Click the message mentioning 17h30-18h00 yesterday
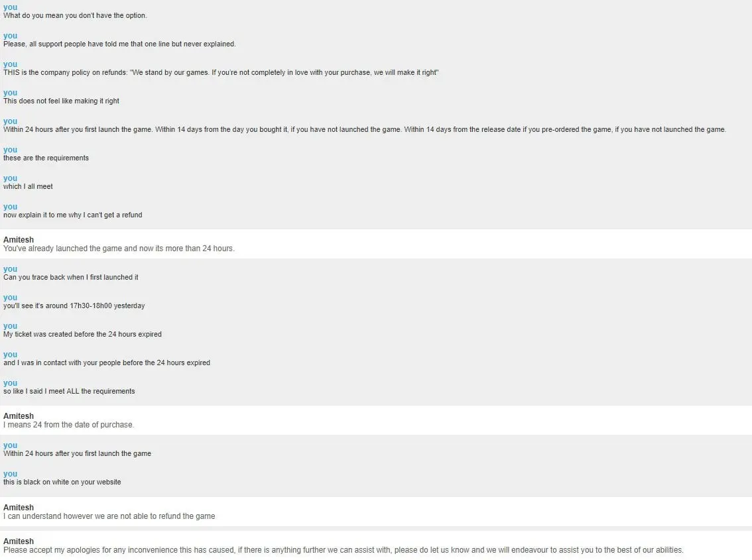The height and width of the screenshot is (560, 752). pos(74,306)
